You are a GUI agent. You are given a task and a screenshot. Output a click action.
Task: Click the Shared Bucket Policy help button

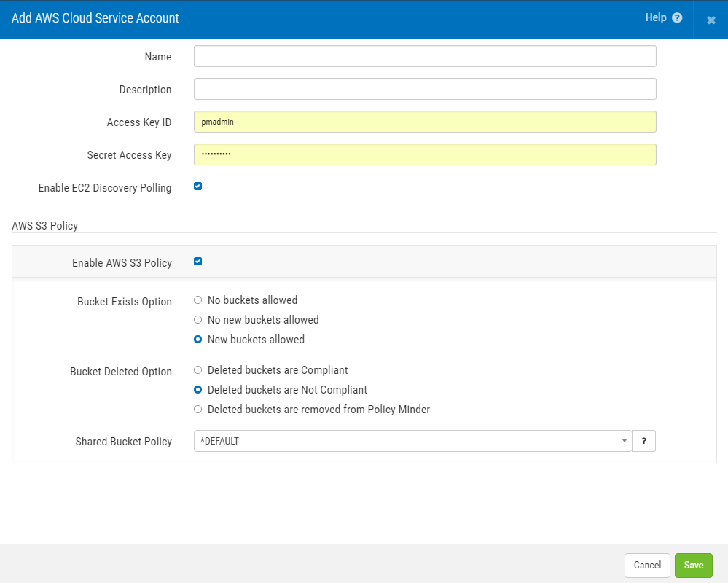(x=643, y=441)
